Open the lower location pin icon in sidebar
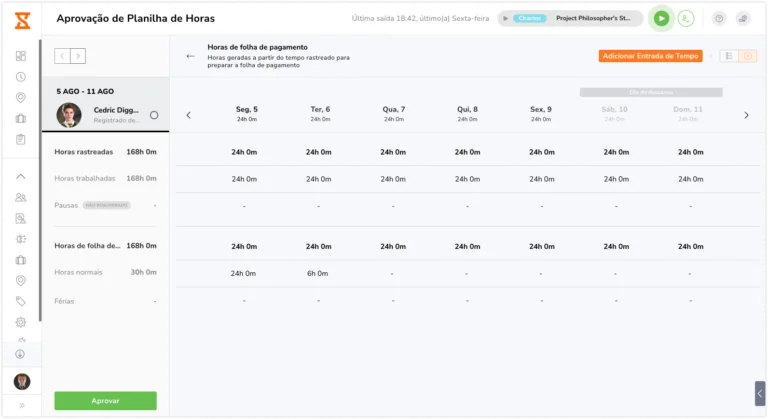Image resolution: width=768 pixels, height=419 pixels. coord(21,280)
